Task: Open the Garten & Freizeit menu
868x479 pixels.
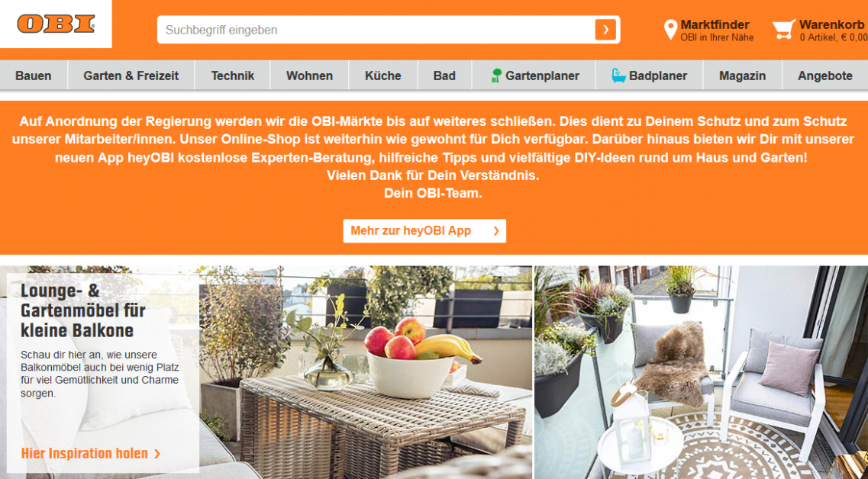Action: click(x=131, y=76)
